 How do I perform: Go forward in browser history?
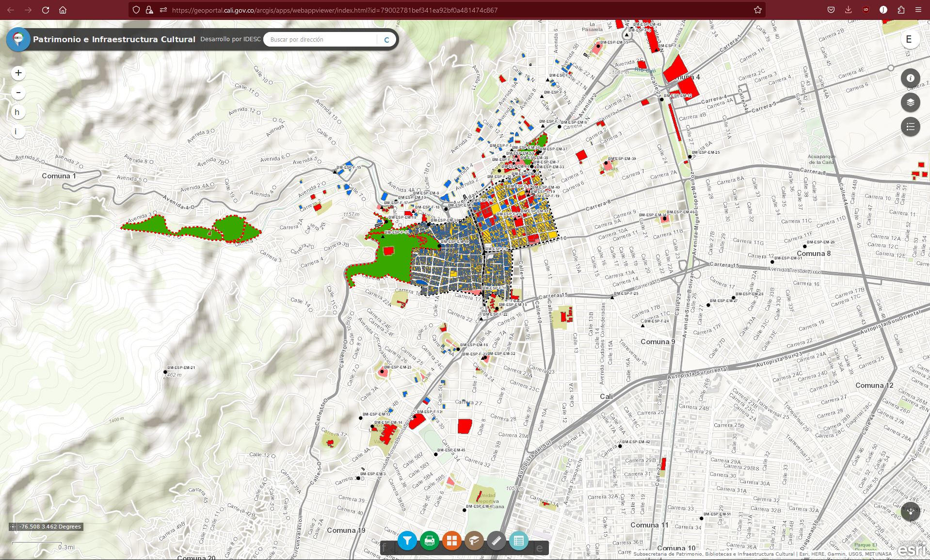28,10
